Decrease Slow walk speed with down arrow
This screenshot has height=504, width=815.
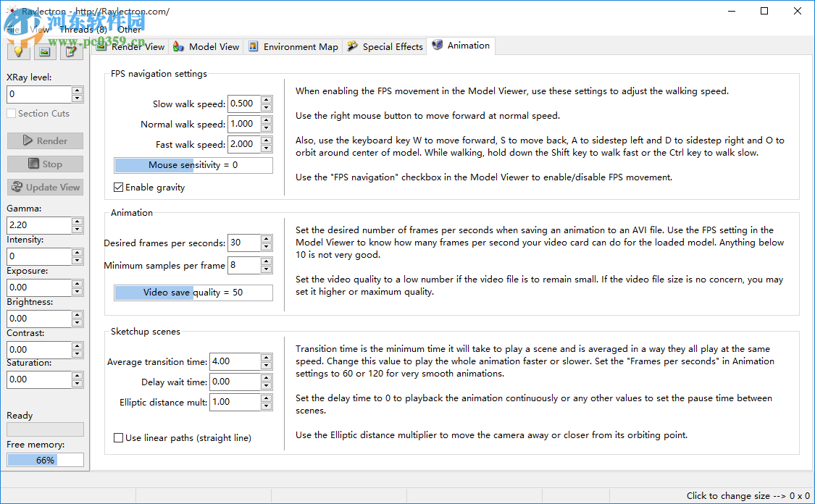[266, 108]
